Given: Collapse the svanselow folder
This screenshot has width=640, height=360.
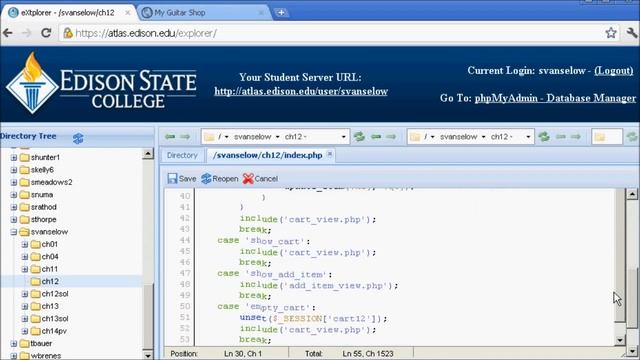Looking at the screenshot, I should [14, 232].
